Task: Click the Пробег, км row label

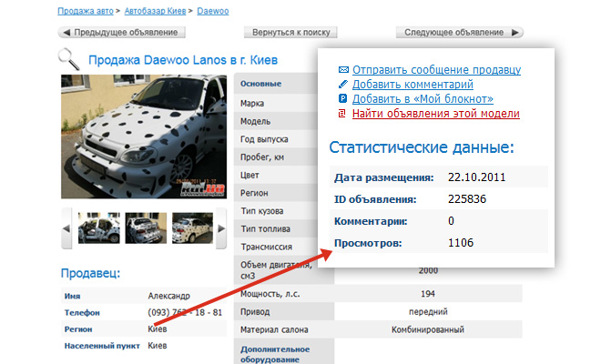Action: click(x=262, y=157)
